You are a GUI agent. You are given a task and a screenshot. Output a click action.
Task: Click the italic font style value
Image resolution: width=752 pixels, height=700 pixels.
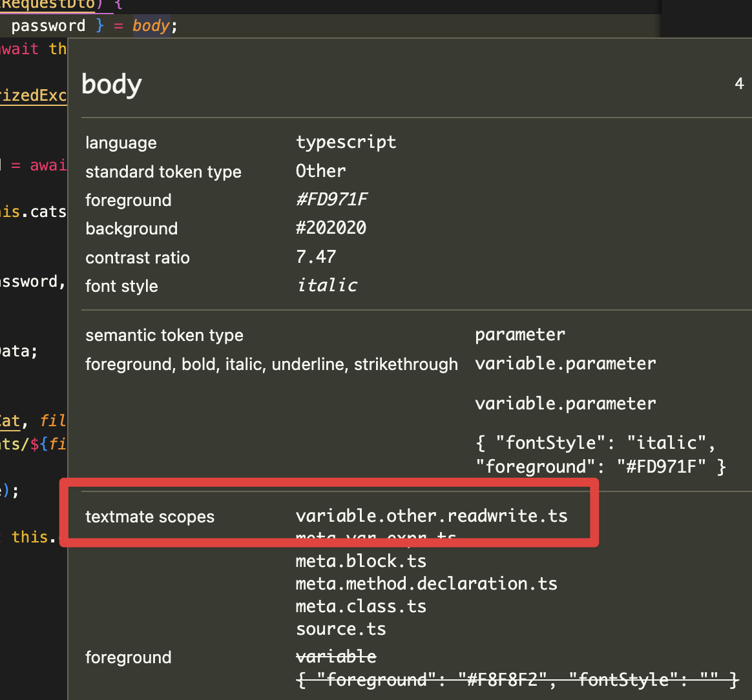(327, 285)
